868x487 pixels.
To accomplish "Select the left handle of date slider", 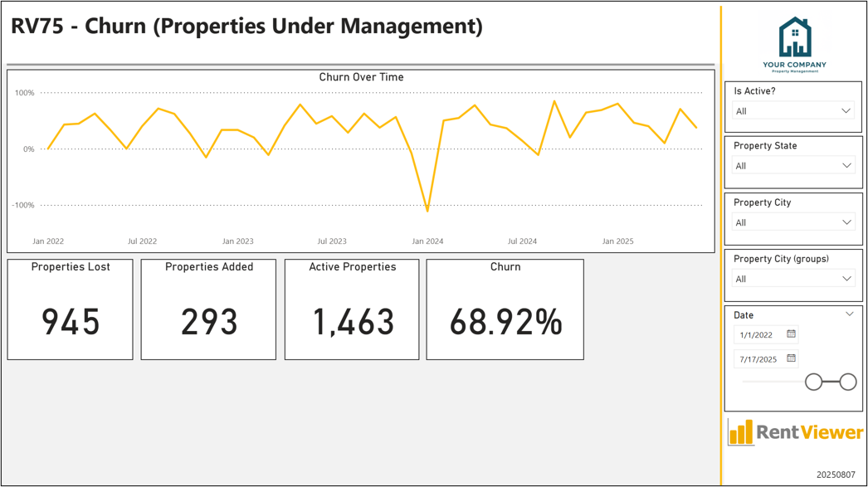I will pyautogui.click(x=813, y=382).
